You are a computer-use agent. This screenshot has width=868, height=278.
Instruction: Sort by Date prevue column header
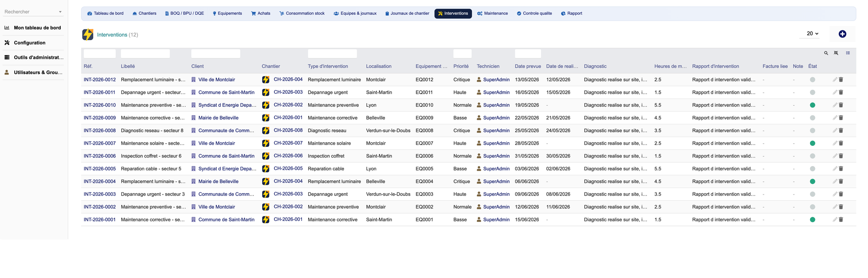[x=528, y=66]
